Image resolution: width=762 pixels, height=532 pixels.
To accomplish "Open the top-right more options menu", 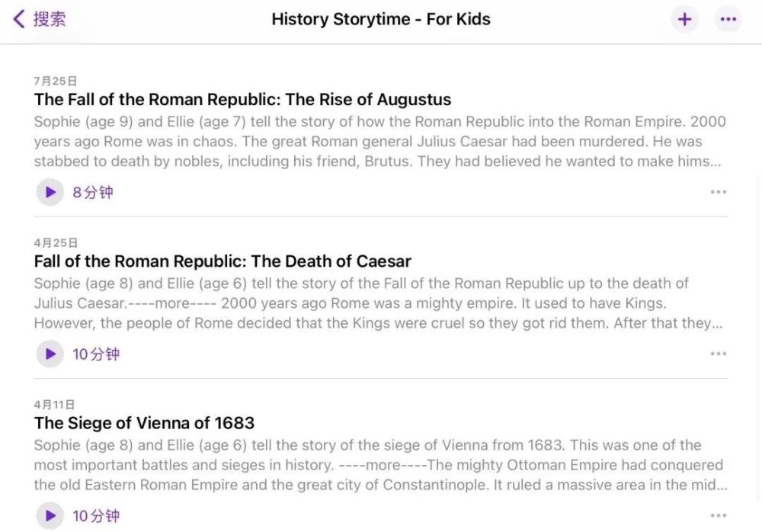I will pyautogui.click(x=728, y=20).
